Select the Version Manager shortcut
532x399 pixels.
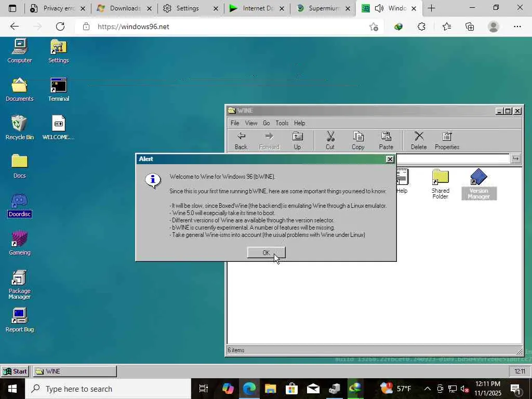(x=478, y=184)
